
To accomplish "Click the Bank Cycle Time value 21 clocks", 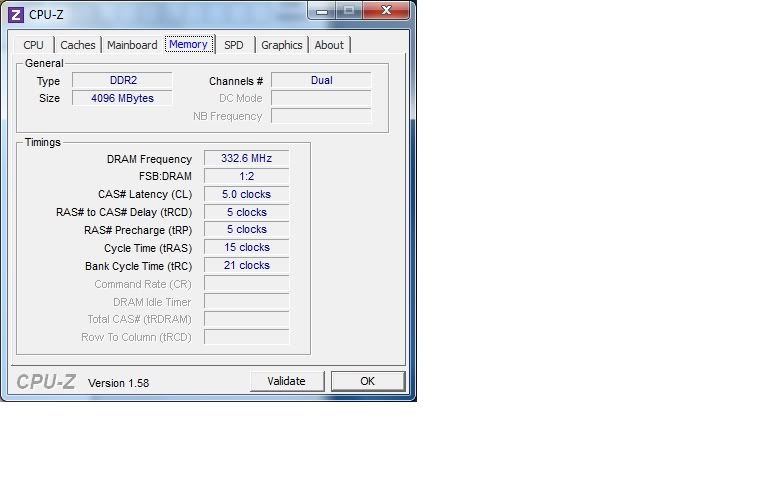I will click(246, 265).
